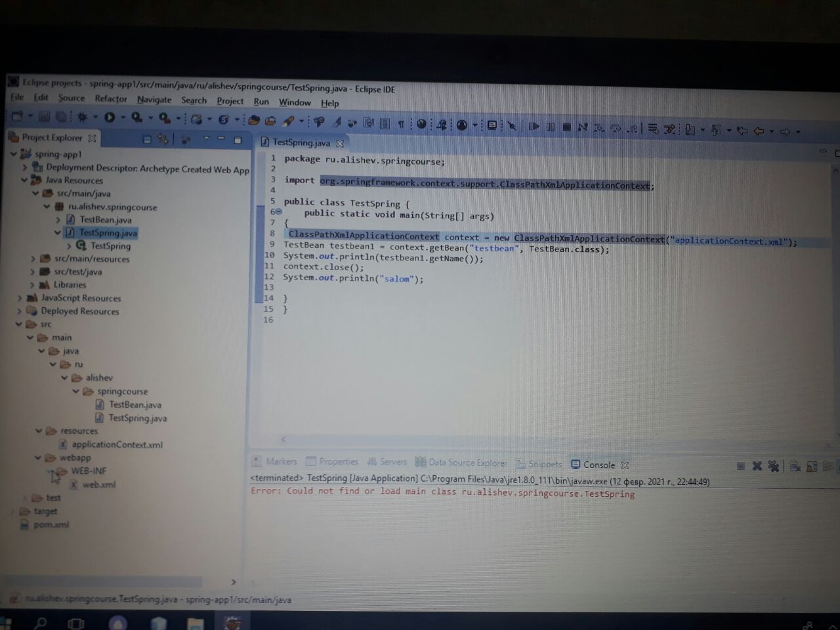
Task: Click the Back navigation arrow icon
Action: (759, 131)
